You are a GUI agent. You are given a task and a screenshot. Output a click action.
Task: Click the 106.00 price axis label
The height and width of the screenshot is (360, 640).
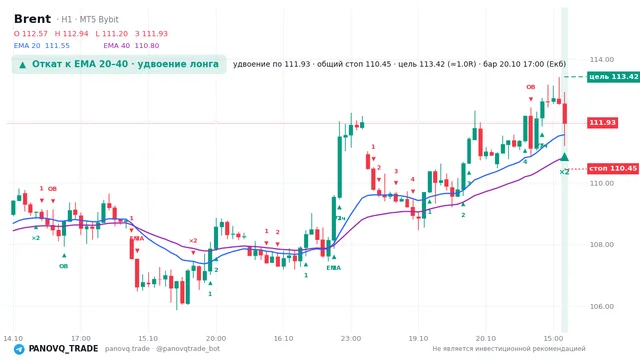click(x=602, y=307)
